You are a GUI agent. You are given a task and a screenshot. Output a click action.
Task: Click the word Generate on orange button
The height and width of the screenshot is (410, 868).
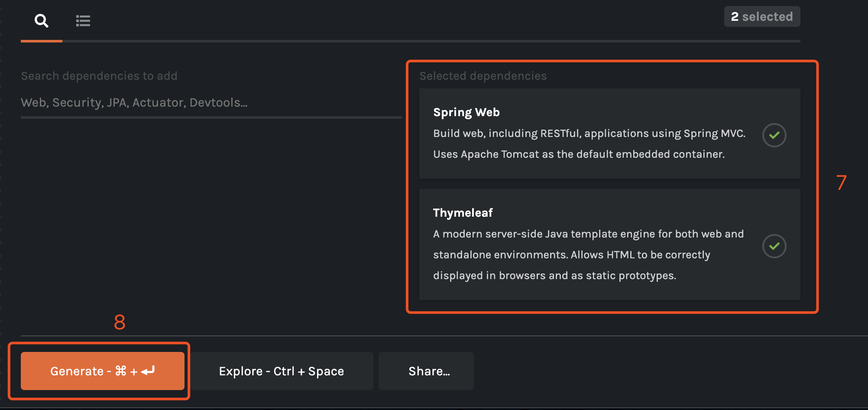(x=77, y=371)
